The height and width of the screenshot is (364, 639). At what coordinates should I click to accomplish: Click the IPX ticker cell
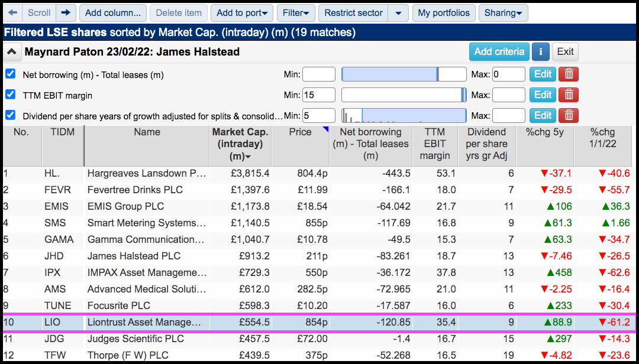point(63,273)
